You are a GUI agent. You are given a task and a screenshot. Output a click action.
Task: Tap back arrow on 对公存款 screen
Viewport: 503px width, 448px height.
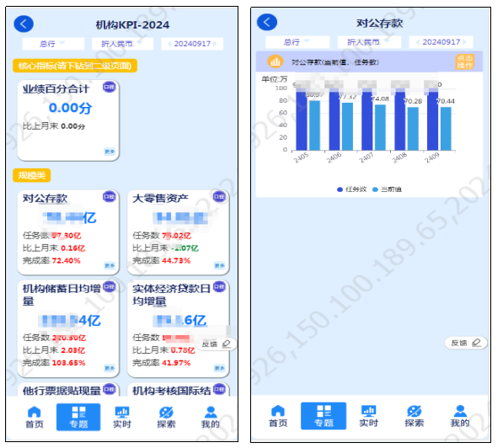click(267, 22)
